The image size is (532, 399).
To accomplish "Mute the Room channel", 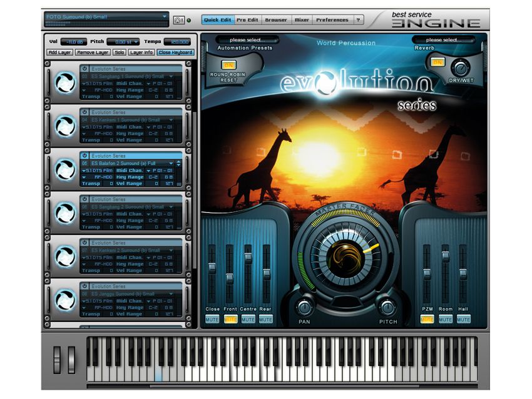I will (x=446, y=320).
